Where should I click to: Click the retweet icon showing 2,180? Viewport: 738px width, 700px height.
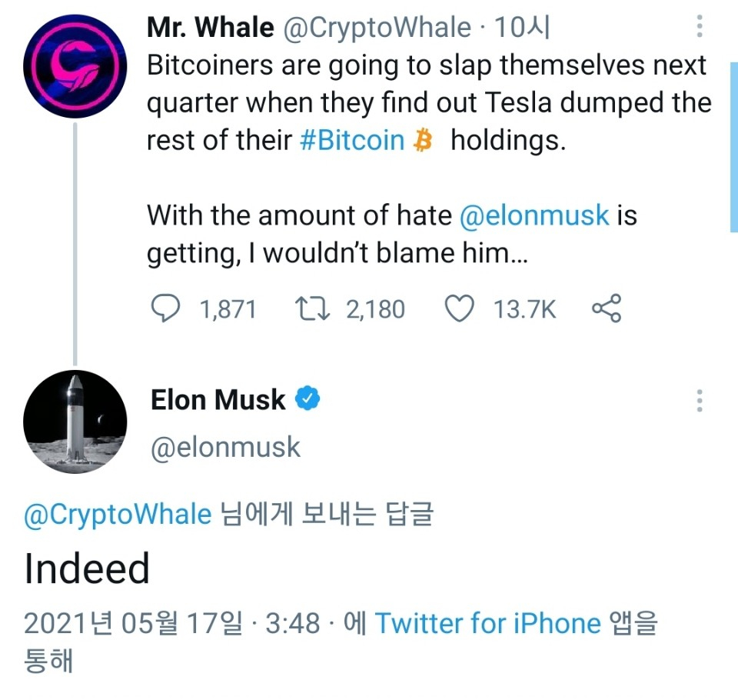[x=311, y=308]
